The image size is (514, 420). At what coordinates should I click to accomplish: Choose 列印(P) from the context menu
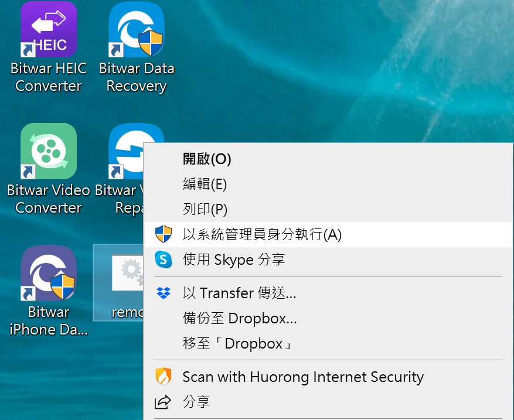328,209
